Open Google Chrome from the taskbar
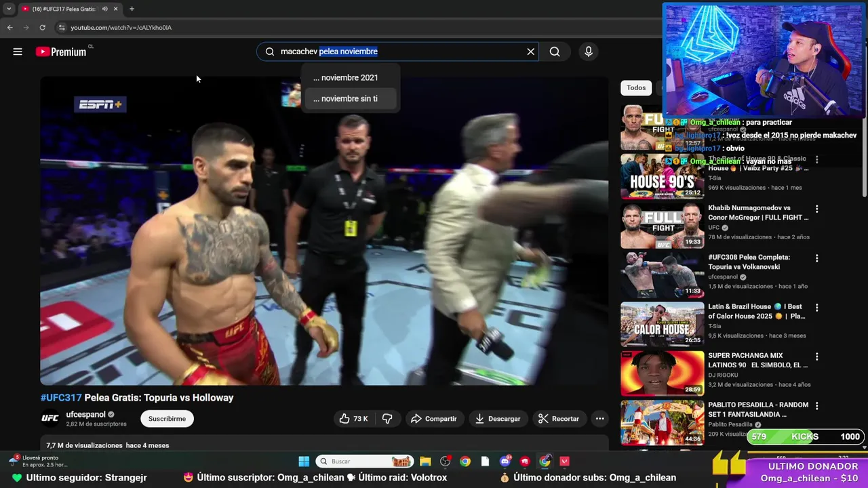The width and height of the screenshot is (868, 488). click(x=465, y=462)
